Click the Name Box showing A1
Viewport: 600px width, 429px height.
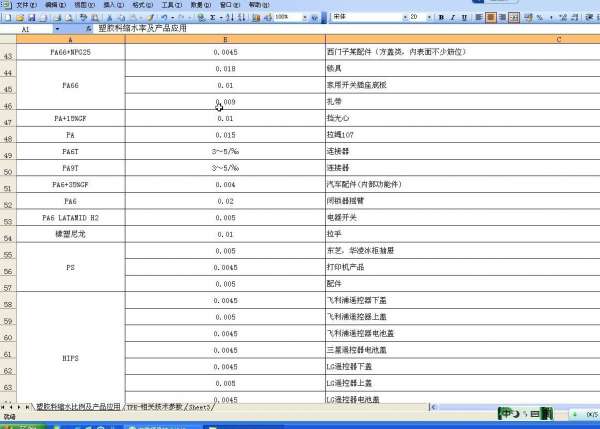(26, 29)
